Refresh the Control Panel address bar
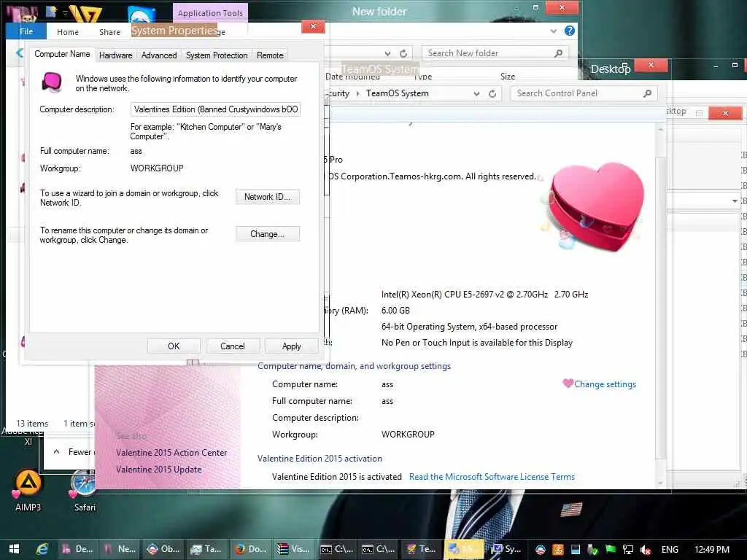 [492, 93]
